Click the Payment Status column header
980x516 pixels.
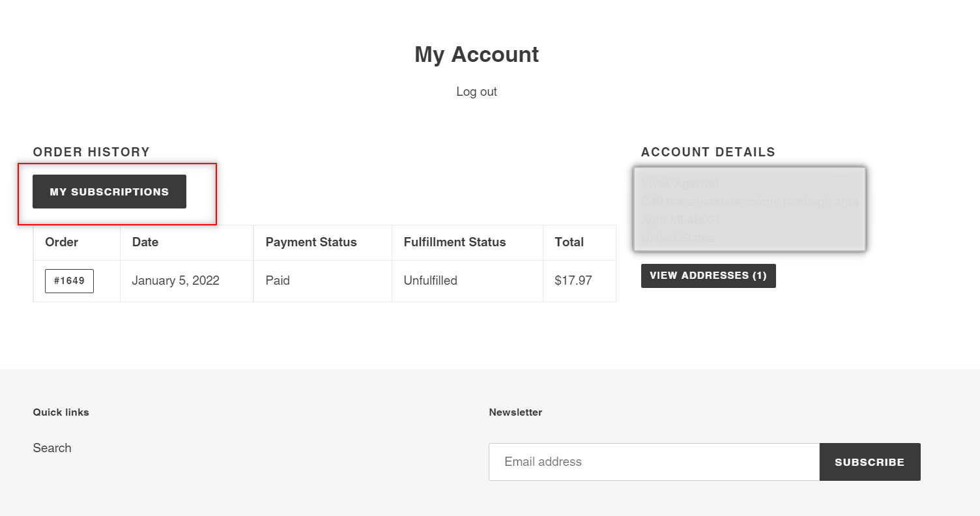point(311,242)
